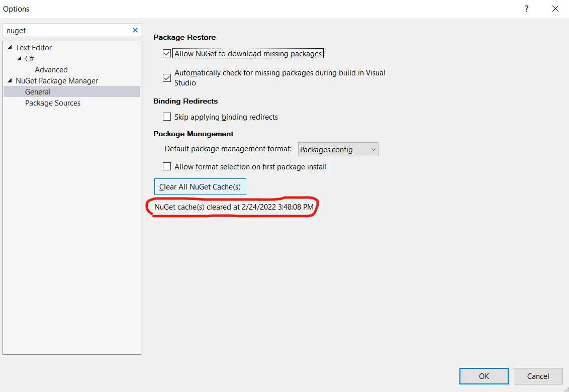Enable Skip applying binding redirects
Screen dimensions: 569x392
click(x=167, y=117)
